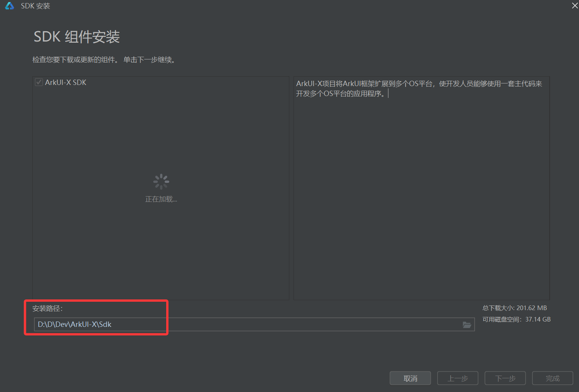Click the 正在加载 loading spinner
Screen dimensions: 579x392
(x=161, y=182)
